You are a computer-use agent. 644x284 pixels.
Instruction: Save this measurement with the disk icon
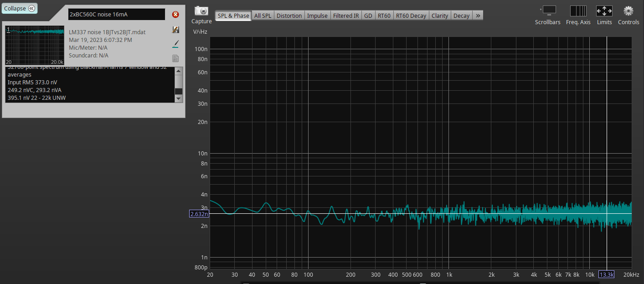[175, 30]
